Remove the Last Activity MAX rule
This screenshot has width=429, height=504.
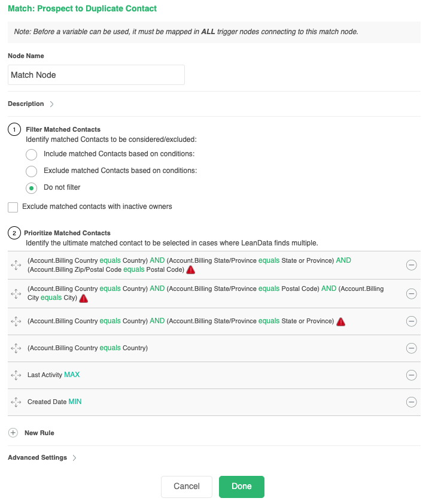pos(411,375)
